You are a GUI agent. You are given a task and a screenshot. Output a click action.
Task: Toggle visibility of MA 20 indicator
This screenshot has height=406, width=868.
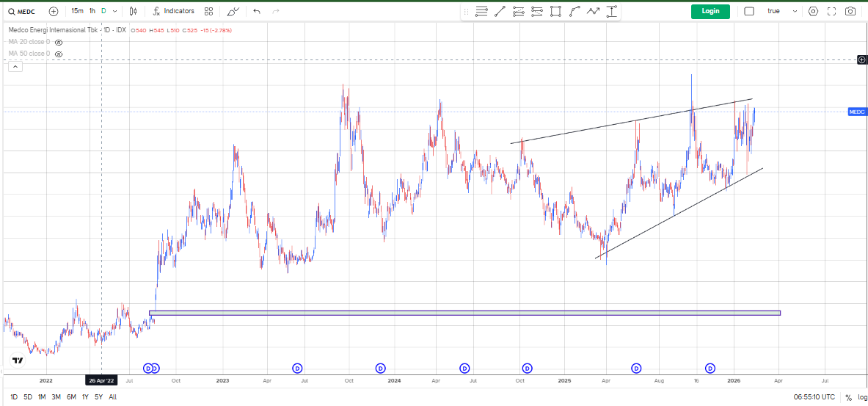pyautogui.click(x=59, y=43)
